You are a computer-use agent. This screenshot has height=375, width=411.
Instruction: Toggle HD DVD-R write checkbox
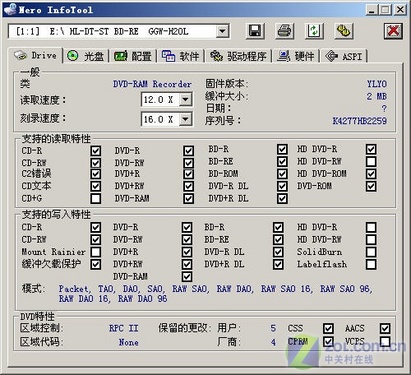click(371, 227)
